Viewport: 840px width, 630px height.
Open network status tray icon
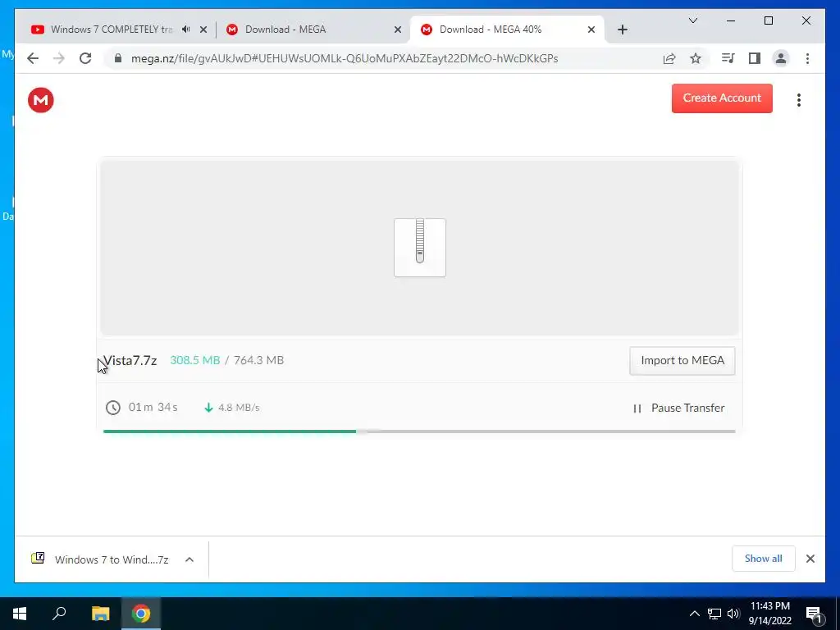click(714, 614)
